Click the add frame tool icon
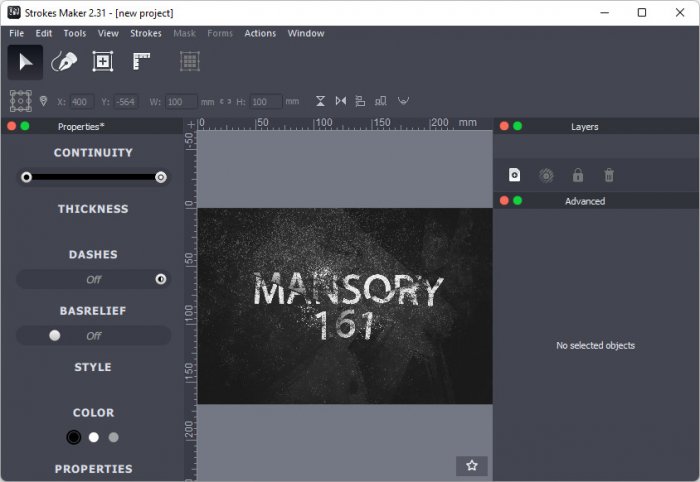The width and height of the screenshot is (700, 482). (102, 62)
